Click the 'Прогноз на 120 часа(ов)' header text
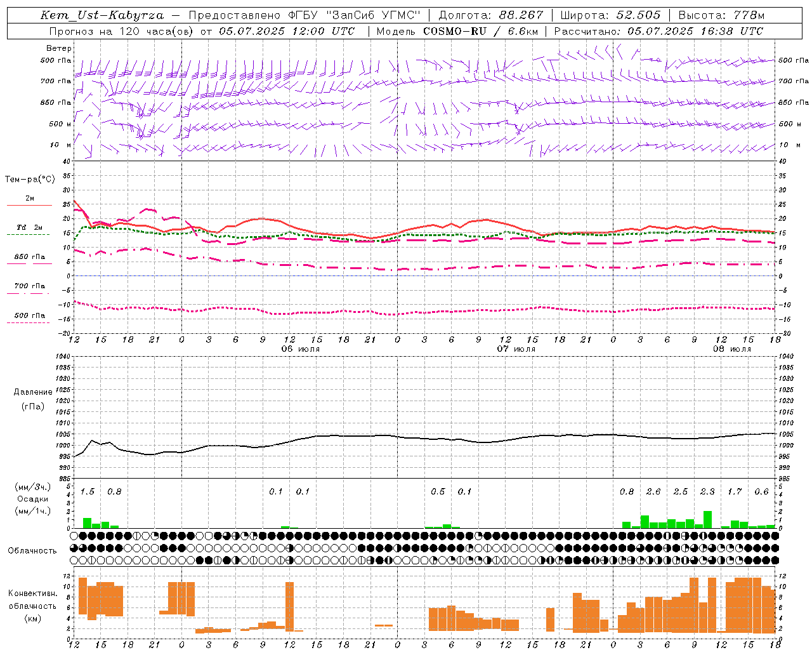Viewport: 812px width, 650px height. click(x=122, y=31)
